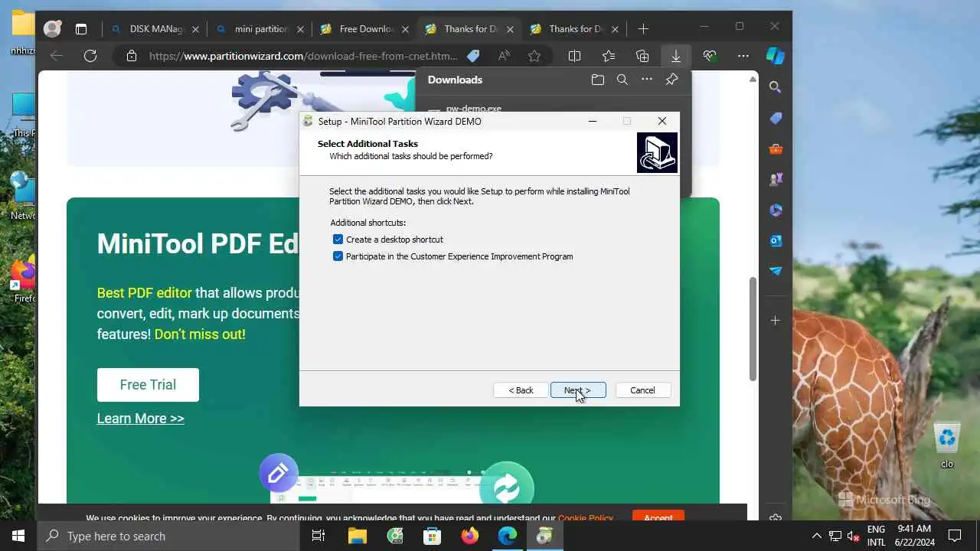
Task: Switch to the Free Download tab
Action: point(364,29)
